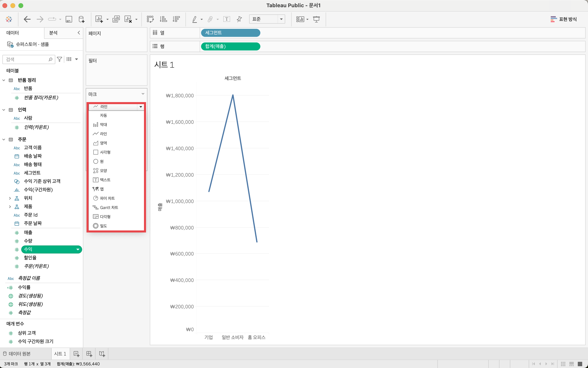588x368 pixels.
Task: Click the new data source icon
Action: pos(82,19)
